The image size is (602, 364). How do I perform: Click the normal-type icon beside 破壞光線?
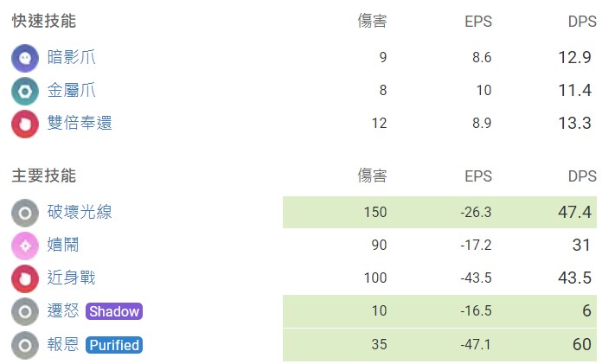25,213
